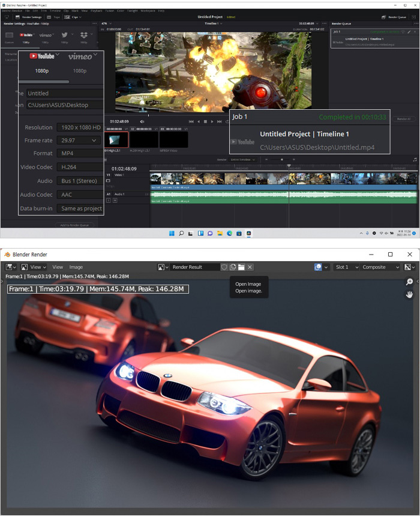Screen dimensions: 420x517
Task: Open Render Queue panel options dots
Action: [416, 24]
